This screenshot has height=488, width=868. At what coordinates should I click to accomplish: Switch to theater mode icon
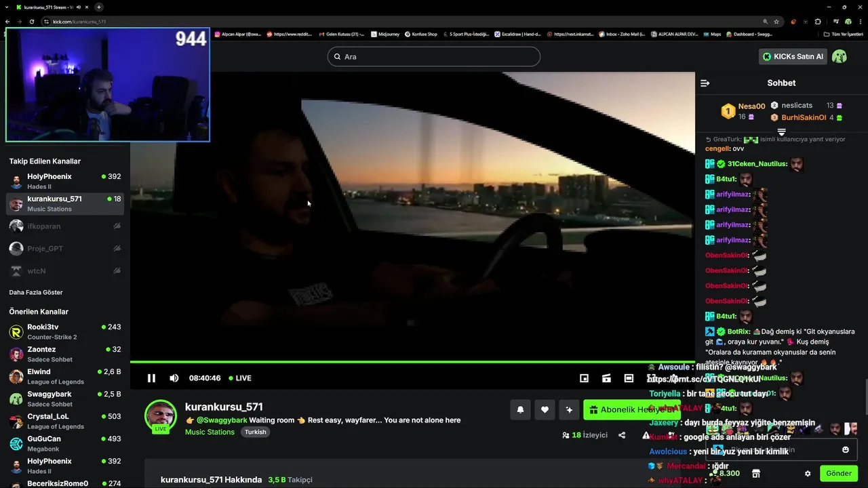[629, 378]
